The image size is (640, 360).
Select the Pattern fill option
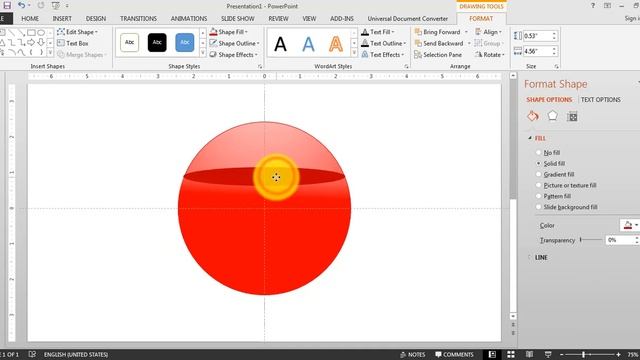tap(553, 196)
